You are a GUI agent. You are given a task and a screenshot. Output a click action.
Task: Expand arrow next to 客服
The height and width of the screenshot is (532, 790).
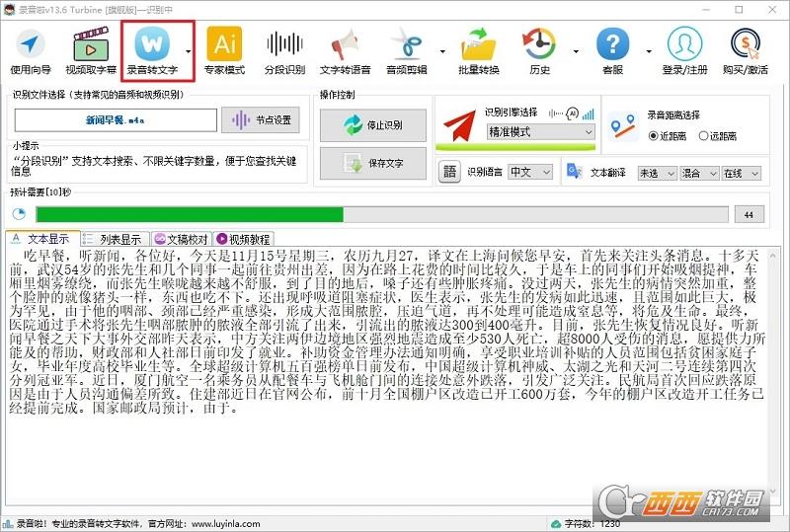(x=649, y=51)
